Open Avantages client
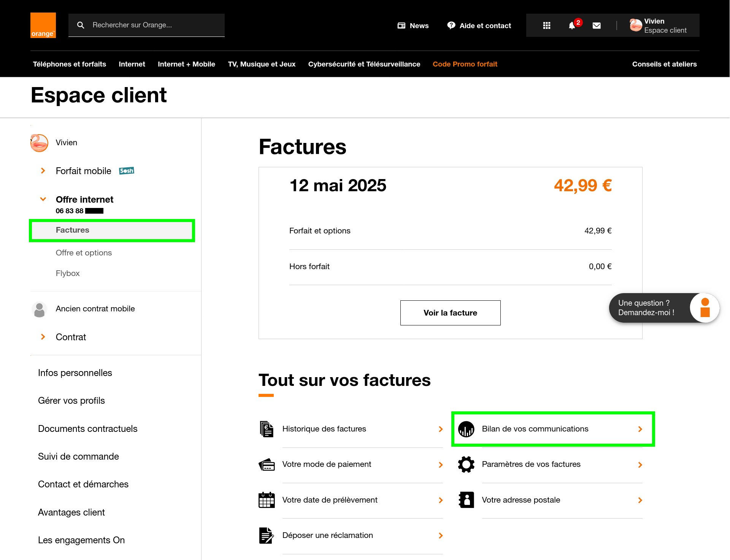This screenshot has width=730, height=560. tap(71, 512)
